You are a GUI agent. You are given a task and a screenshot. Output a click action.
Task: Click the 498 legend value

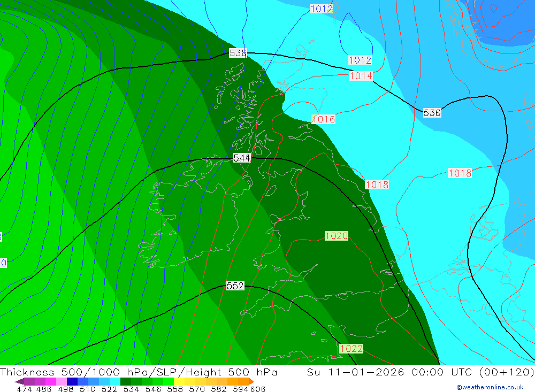(x=66, y=389)
